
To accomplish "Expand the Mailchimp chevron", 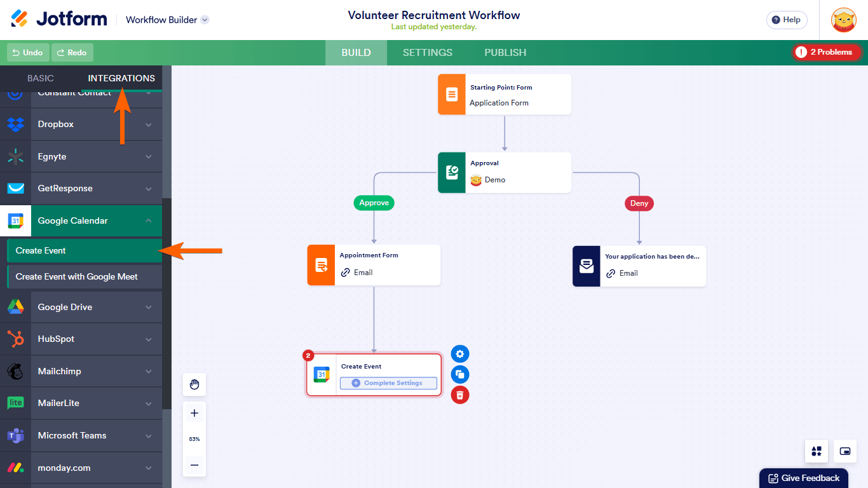I will pos(149,371).
